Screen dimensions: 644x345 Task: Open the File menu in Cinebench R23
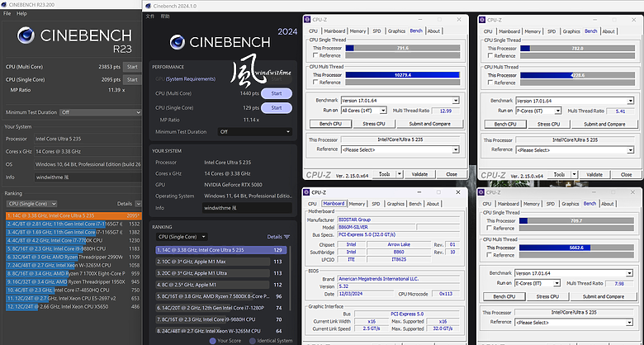7,13
